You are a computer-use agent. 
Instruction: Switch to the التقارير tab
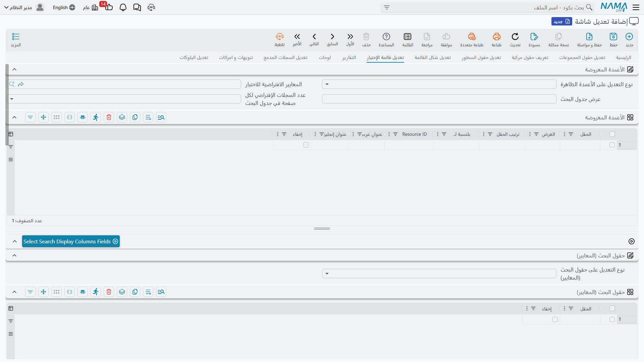tap(349, 58)
